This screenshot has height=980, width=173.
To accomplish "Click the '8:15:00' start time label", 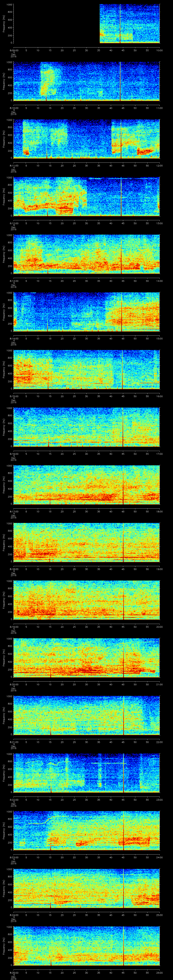I will 14,396.
